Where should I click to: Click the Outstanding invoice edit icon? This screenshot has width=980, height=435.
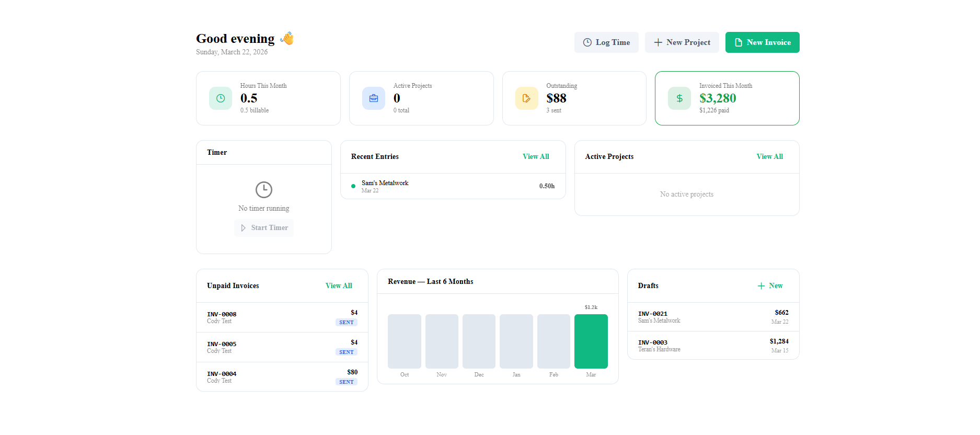[x=526, y=98]
